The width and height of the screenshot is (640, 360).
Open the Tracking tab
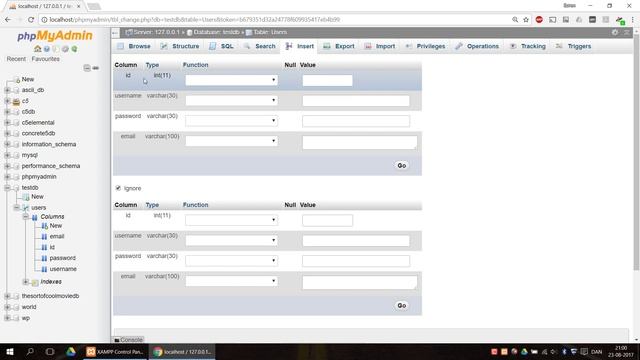pyautogui.click(x=528, y=47)
